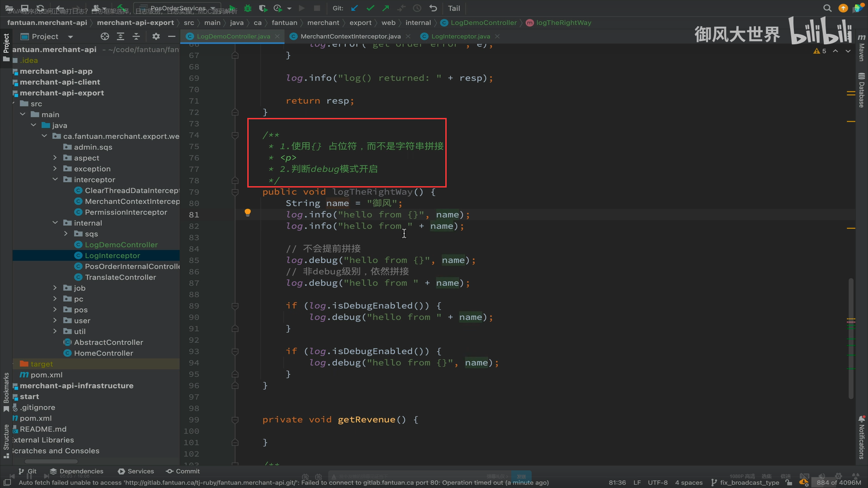Viewport: 868px width, 488px height.
Task: Show Git history clock icon
Action: point(417,8)
